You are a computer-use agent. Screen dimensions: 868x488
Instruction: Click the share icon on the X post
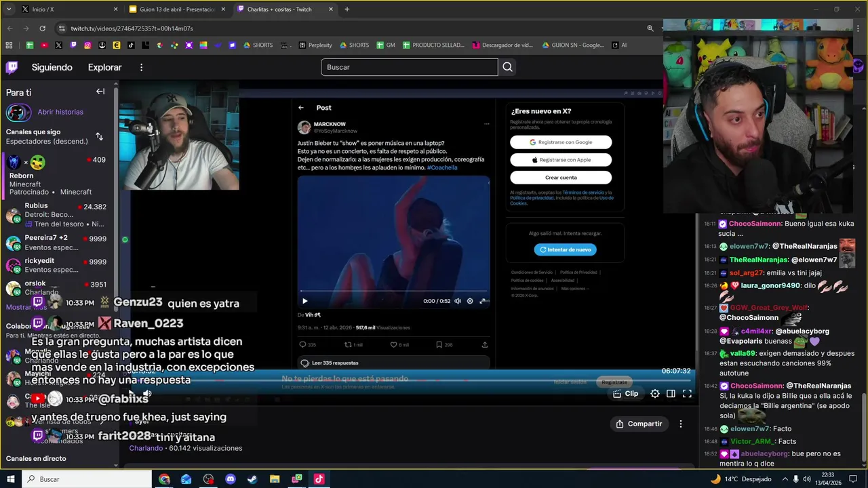(x=485, y=344)
